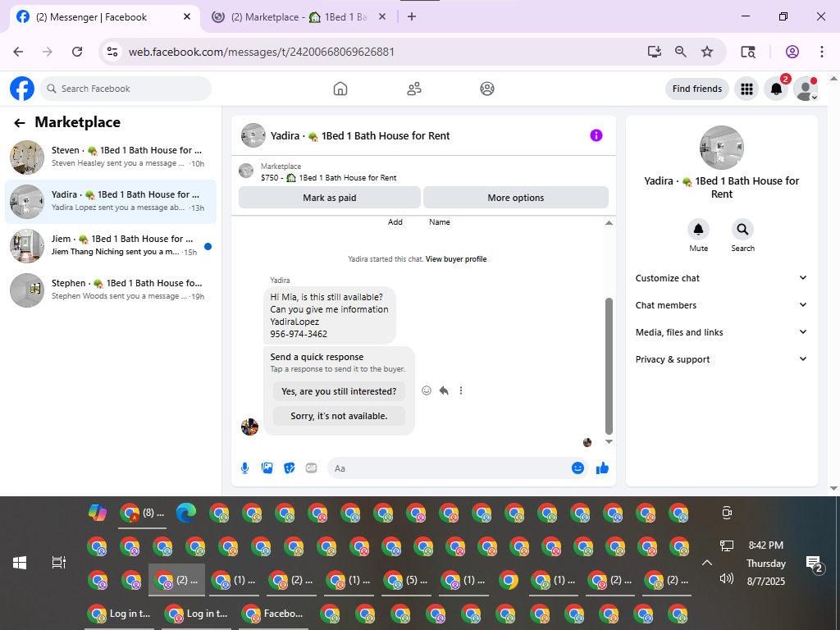Click the Facebook logo icon

pyautogui.click(x=22, y=89)
